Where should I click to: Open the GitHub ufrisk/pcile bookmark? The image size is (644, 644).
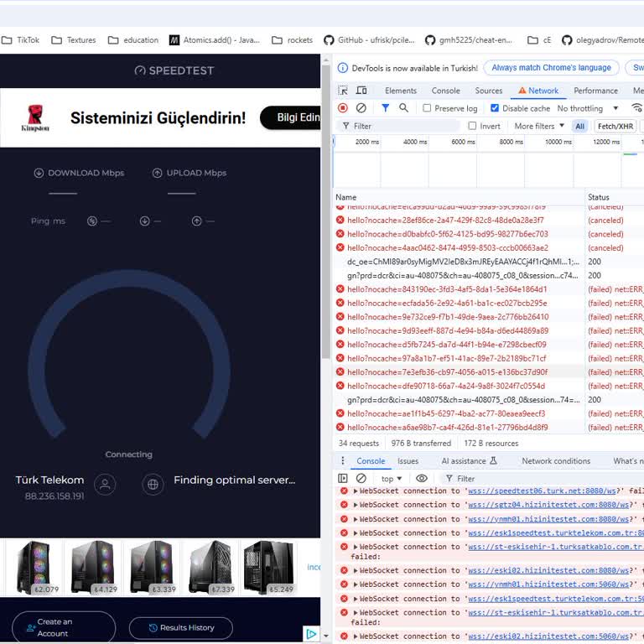(369, 40)
